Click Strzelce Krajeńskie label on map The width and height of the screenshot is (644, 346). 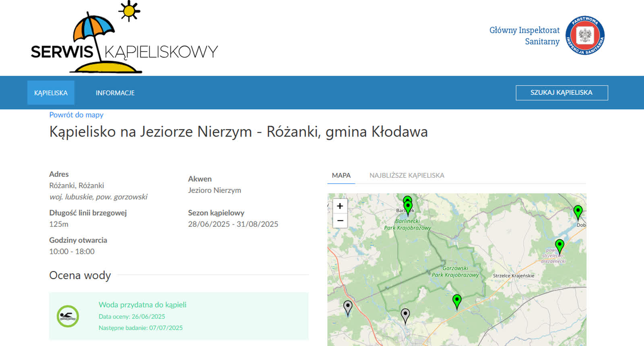tap(514, 276)
